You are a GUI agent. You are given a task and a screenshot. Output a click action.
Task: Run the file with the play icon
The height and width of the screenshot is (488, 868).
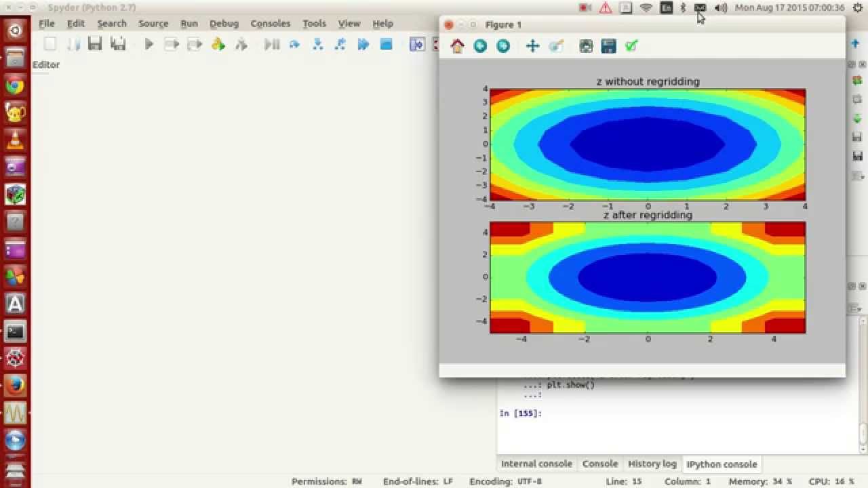(149, 45)
